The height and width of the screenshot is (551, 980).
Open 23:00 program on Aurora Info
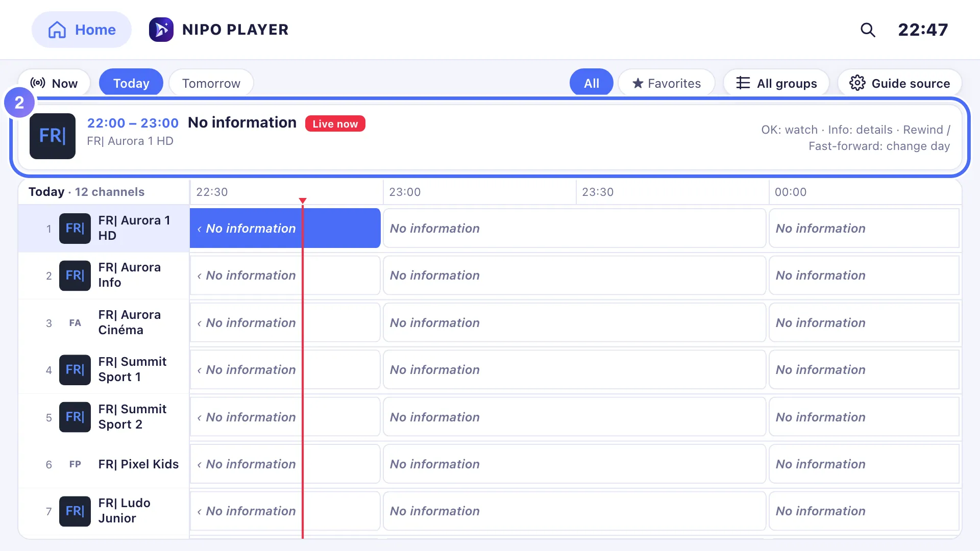575,275
